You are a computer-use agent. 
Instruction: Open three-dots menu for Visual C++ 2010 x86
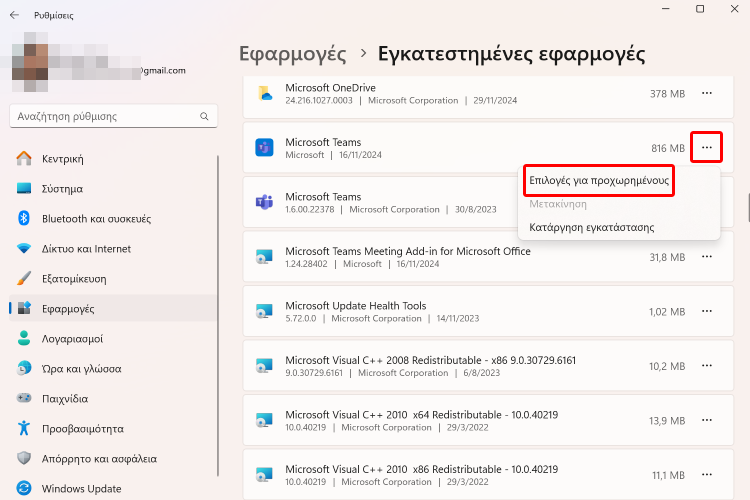pyautogui.click(x=706, y=475)
